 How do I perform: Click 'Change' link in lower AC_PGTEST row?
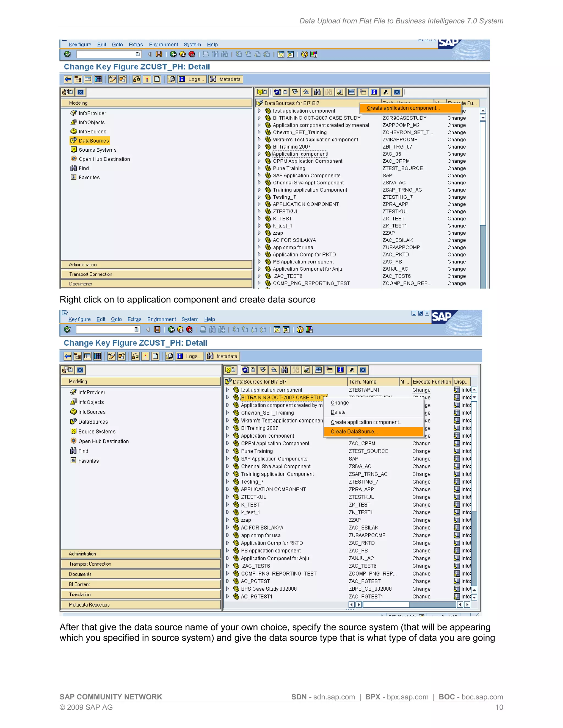pos(421,581)
